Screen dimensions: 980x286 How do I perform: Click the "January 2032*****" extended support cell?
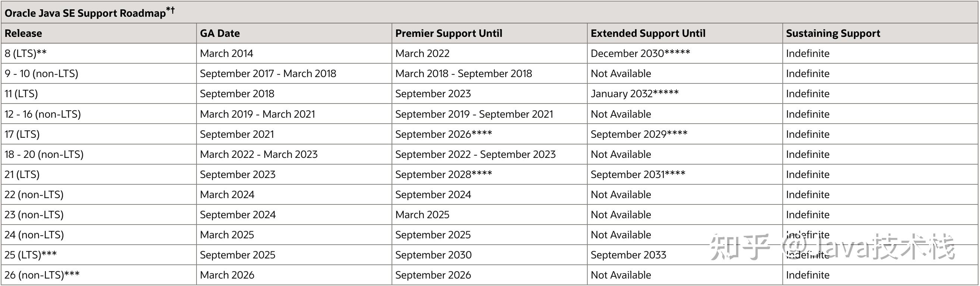coord(634,94)
